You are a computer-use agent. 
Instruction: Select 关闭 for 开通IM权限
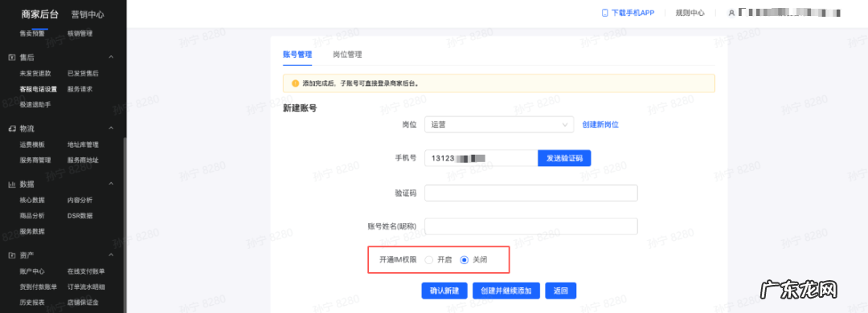click(x=465, y=259)
